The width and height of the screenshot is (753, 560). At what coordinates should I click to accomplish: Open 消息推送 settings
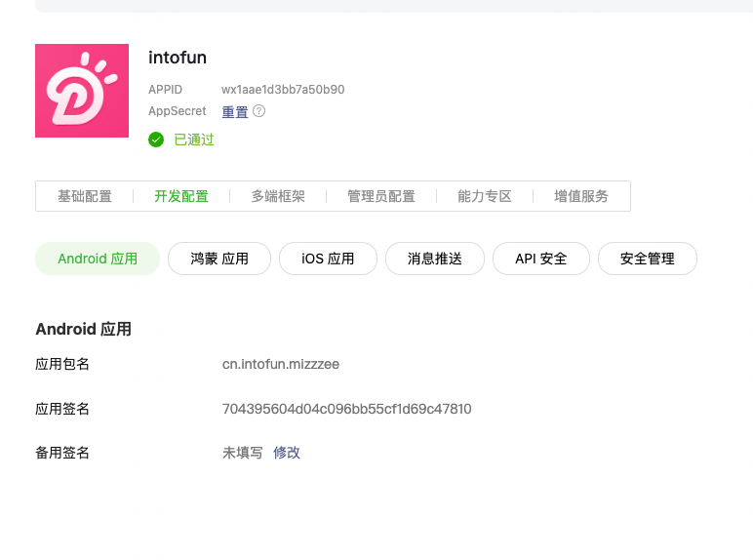[x=435, y=259]
